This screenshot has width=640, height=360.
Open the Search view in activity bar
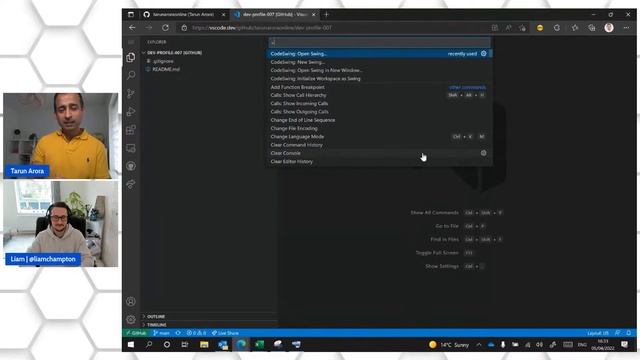(131, 75)
